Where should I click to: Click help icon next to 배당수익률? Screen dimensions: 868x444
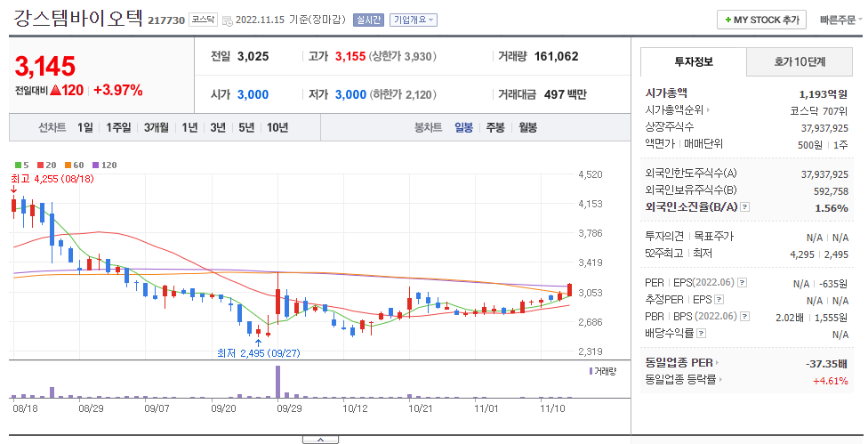[x=702, y=334]
